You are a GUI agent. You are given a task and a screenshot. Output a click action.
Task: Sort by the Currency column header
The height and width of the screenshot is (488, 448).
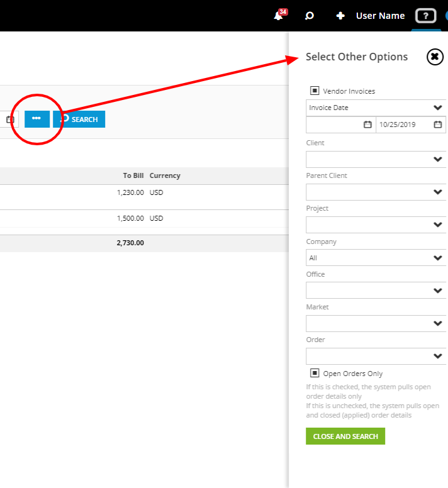pyautogui.click(x=165, y=175)
